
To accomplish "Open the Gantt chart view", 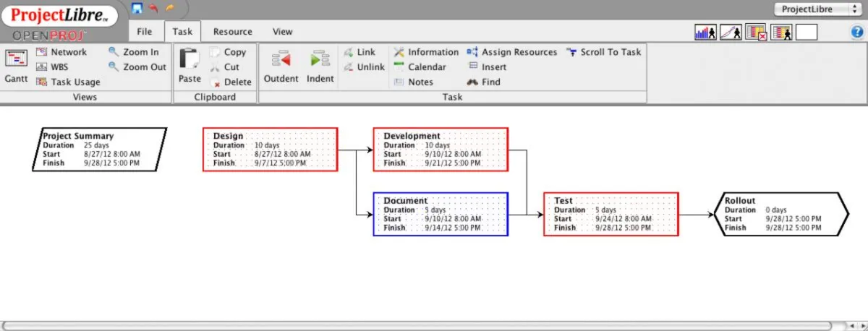I will (16, 66).
